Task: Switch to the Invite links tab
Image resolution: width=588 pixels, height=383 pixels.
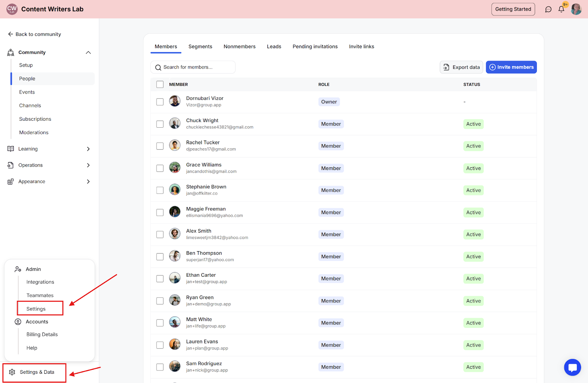Action: tap(362, 47)
